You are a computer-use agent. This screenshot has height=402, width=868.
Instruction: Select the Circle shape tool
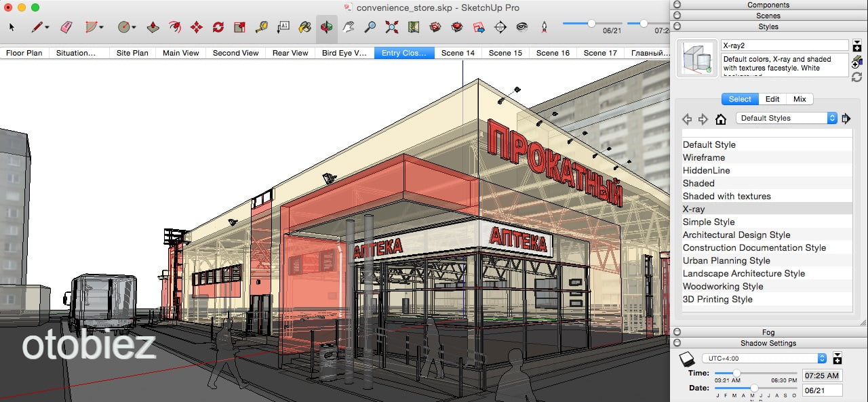click(123, 27)
